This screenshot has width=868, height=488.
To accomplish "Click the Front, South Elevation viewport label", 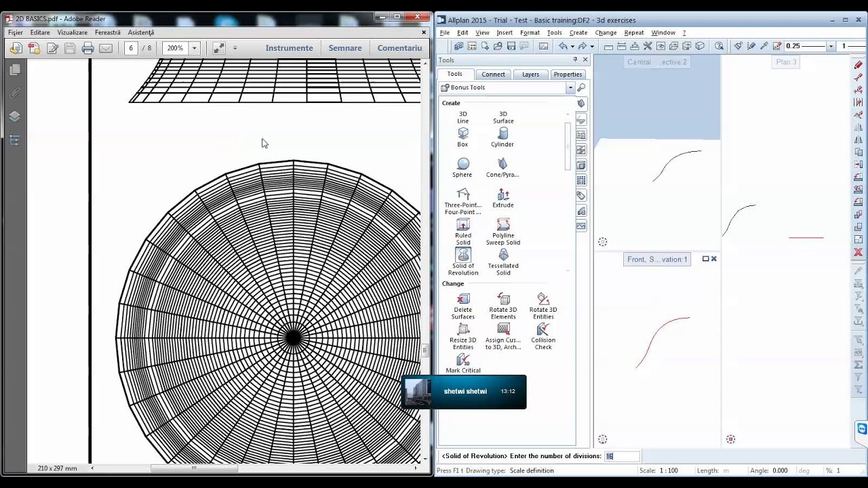I will (657, 260).
